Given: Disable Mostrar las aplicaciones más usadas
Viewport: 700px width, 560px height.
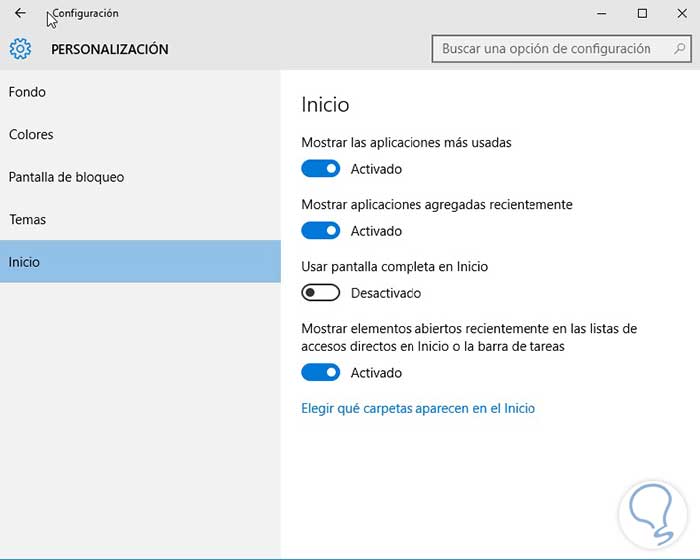Looking at the screenshot, I should pos(321,169).
